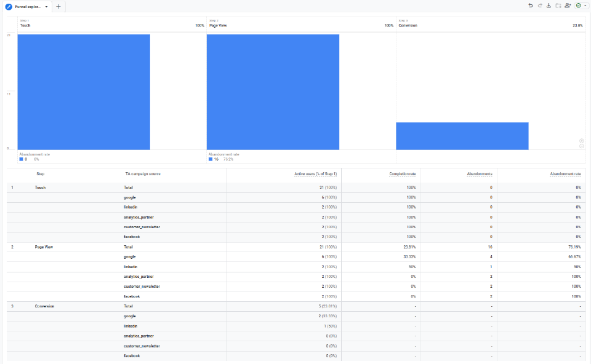
Task: Click the Step 3 Conversion chart header label
Action: (408, 26)
